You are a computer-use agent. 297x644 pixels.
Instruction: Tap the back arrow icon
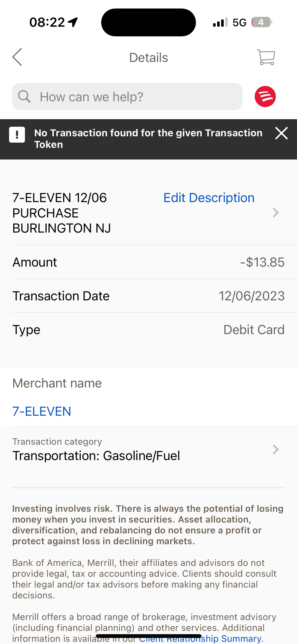click(x=17, y=57)
